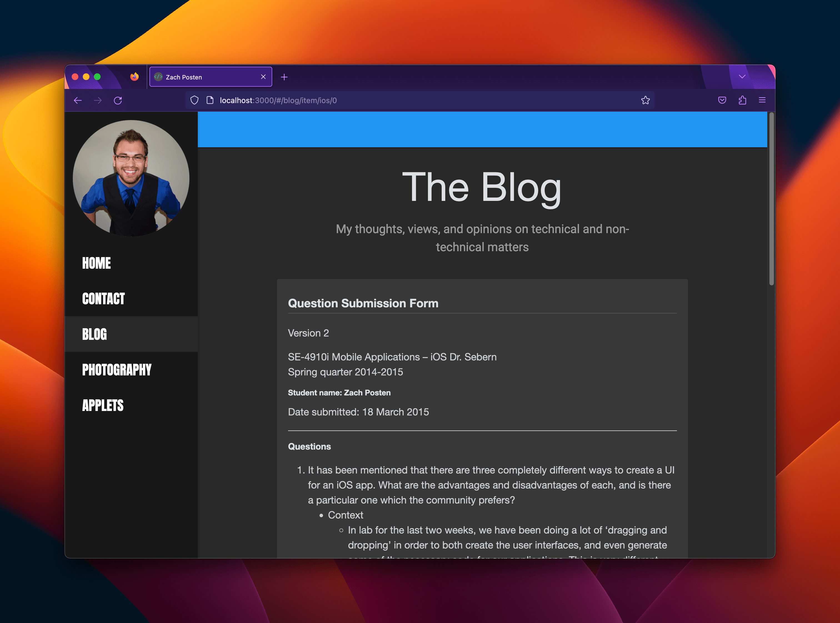Open the Extensions puzzle icon

[742, 100]
